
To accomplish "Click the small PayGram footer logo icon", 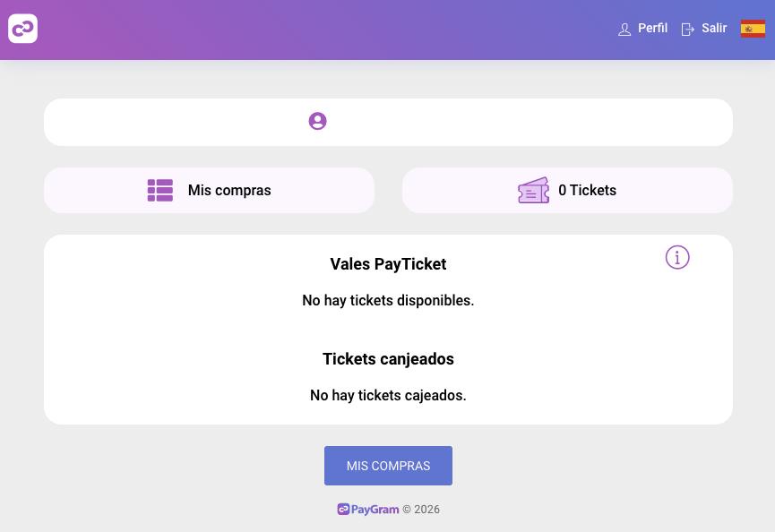I will coord(343,510).
